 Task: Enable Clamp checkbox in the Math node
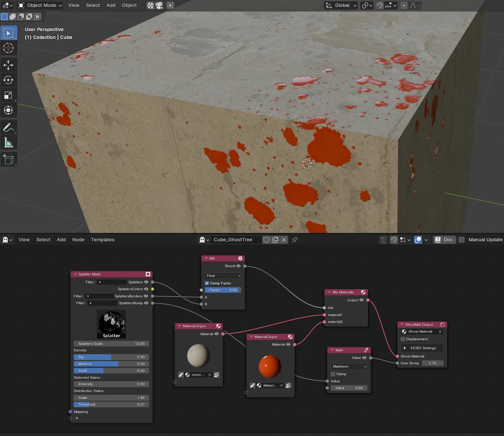click(333, 374)
